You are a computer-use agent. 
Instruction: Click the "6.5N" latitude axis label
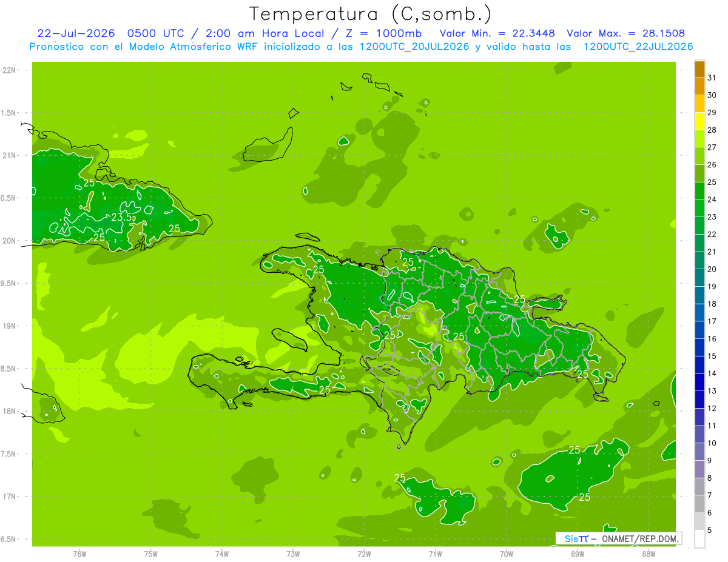[9, 539]
